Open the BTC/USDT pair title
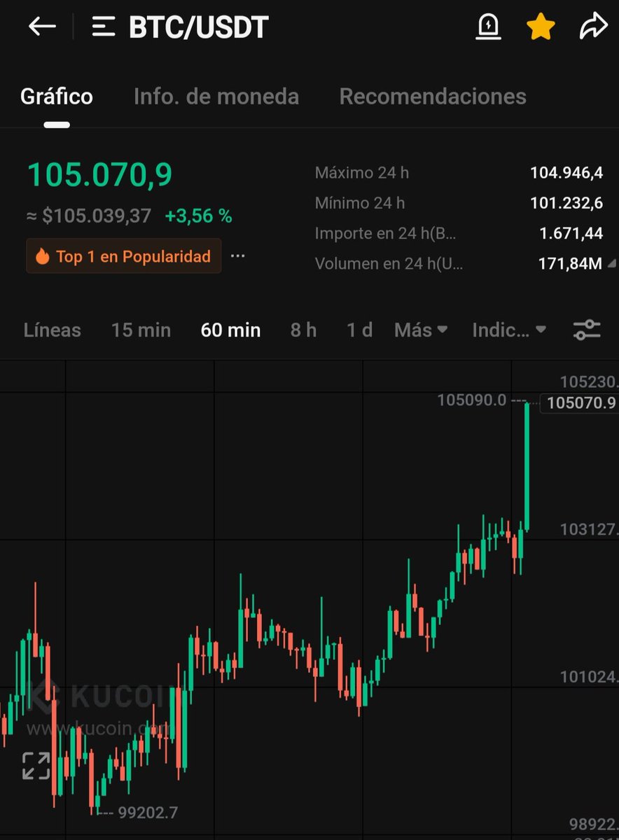This screenshot has height=840, width=619. (199, 27)
